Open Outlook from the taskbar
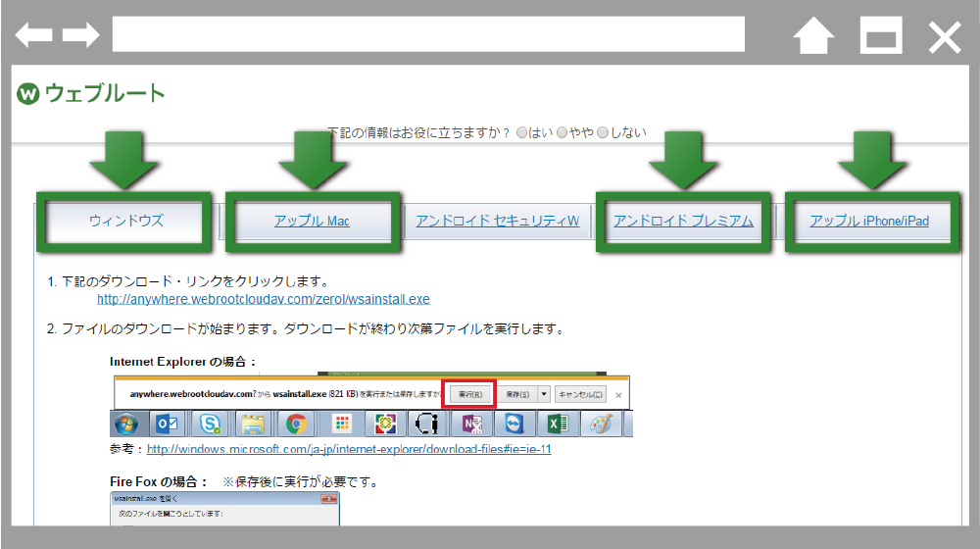 click(x=167, y=424)
